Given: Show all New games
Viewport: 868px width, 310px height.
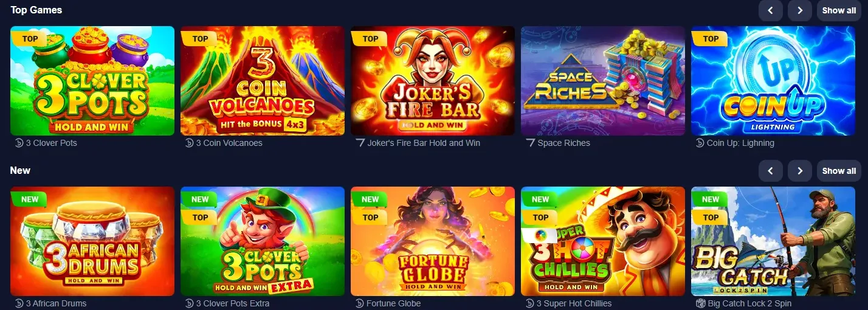Looking at the screenshot, I should (x=839, y=171).
